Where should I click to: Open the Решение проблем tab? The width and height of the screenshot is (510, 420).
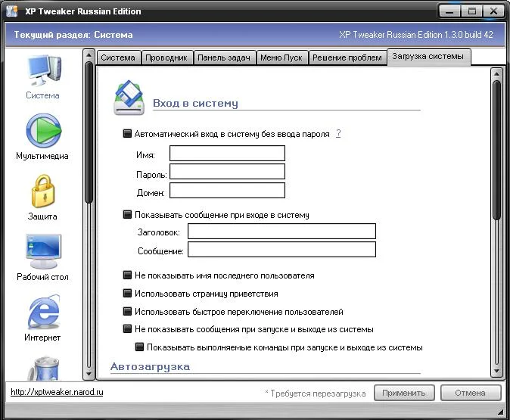click(347, 58)
